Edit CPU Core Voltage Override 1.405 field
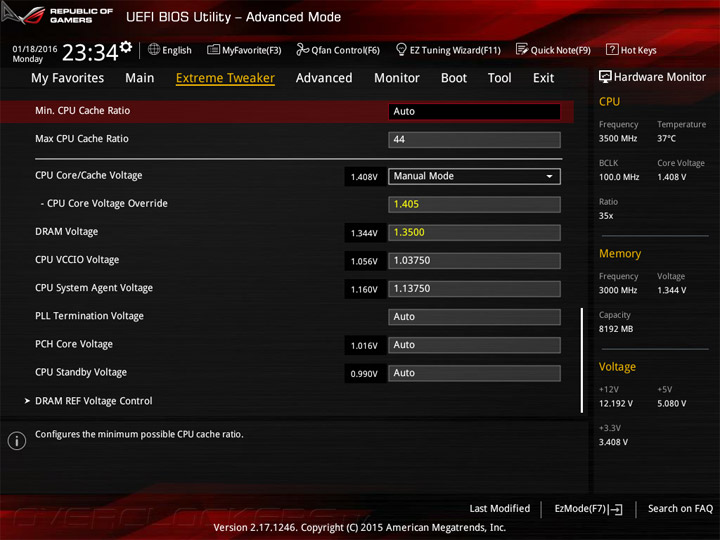 474,204
